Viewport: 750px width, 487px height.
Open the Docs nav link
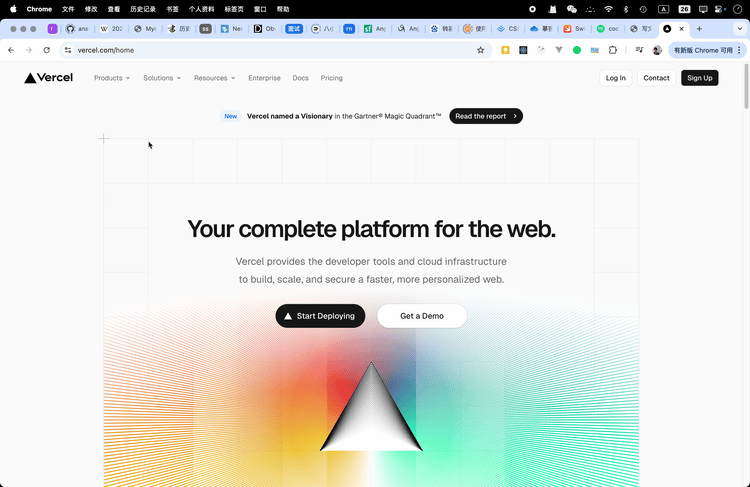[x=300, y=78]
